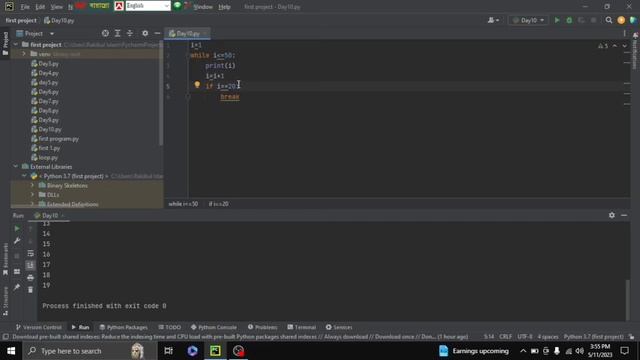The height and width of the screenshot is (360, 640).
Task: Open Search Everywhere magnifier icon
Action: 609,20
